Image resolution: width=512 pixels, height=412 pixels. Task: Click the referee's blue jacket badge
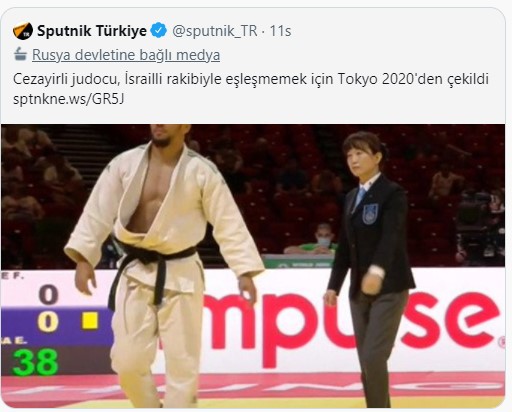click(370, 214)
